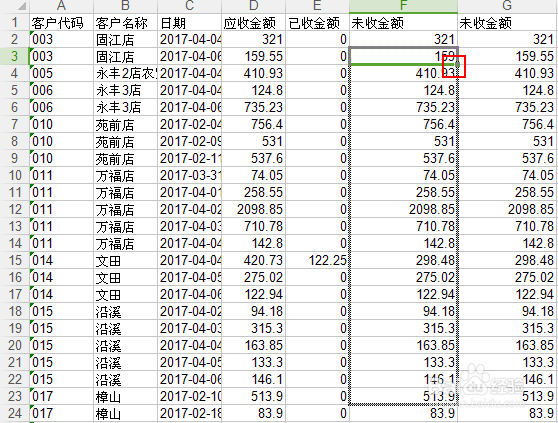
Task: Select 275.02 in column D
Action: 253,277
